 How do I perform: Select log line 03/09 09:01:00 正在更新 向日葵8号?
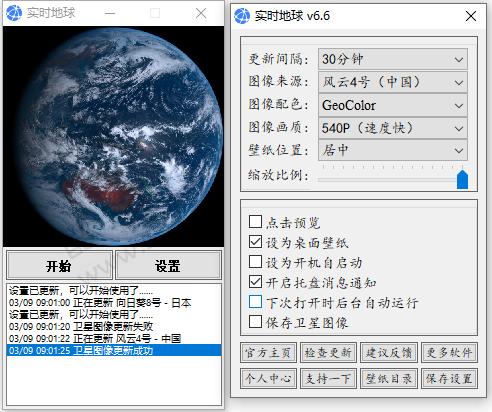tap(114, 303)
